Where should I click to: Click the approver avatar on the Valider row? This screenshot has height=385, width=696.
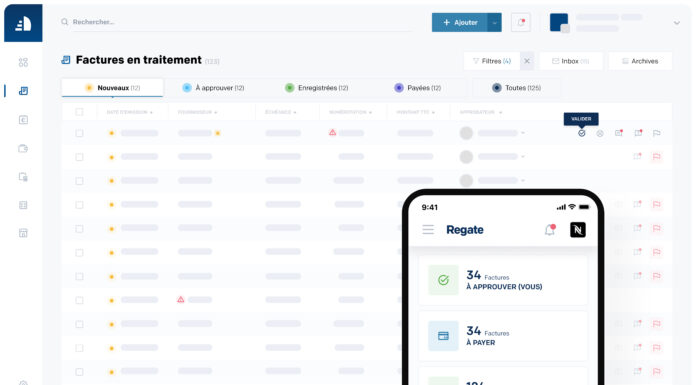pos(466,133)
